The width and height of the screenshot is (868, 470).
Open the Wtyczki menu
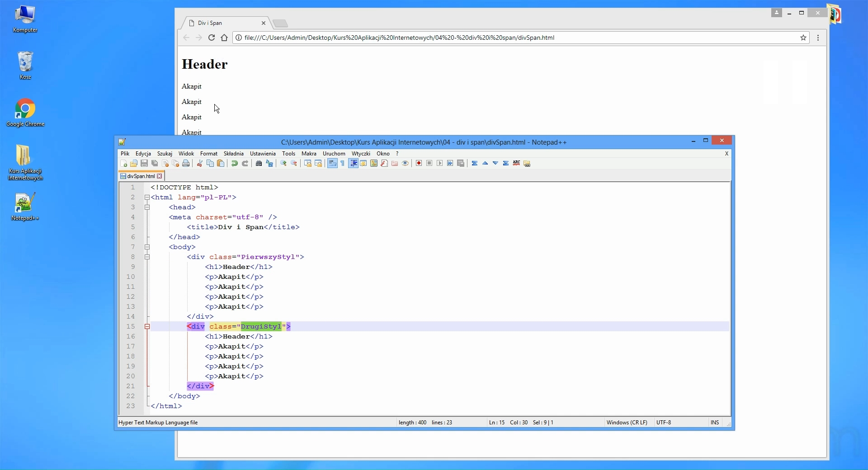(x=361, y=154)
